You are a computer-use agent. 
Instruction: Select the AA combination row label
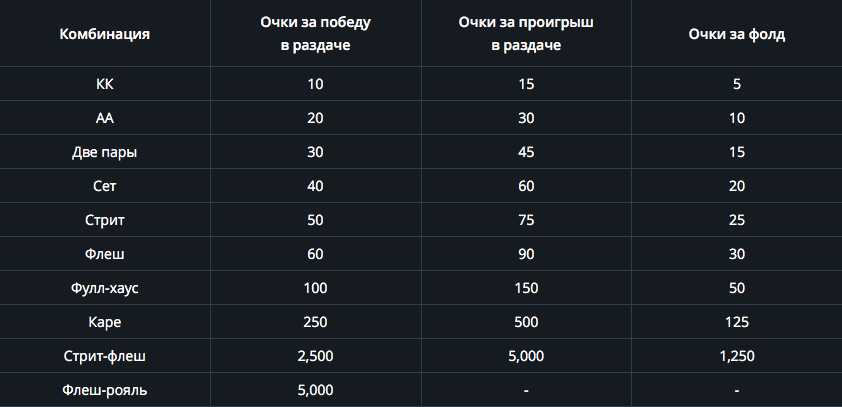pos(105,118)
